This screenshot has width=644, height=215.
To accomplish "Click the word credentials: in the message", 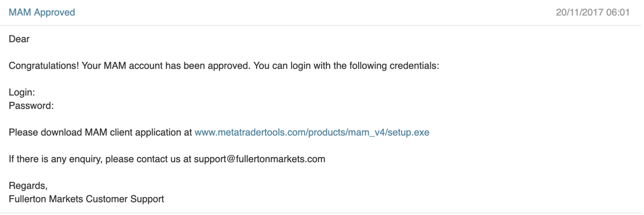I will point(413,66).
